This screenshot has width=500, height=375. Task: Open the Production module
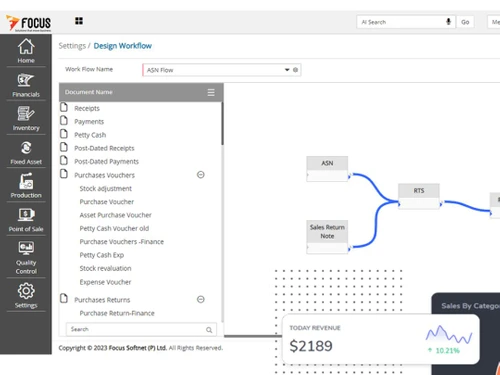[26, 186]
